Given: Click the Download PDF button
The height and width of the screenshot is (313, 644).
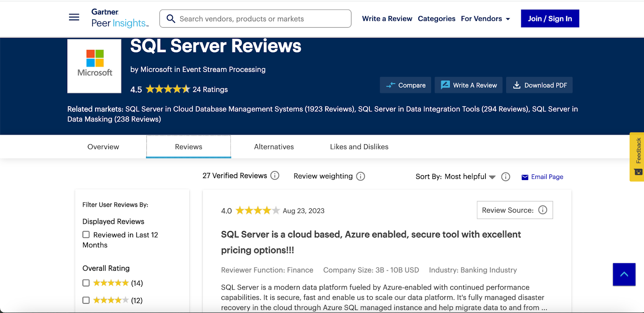Looking at the screenshot, I should pos(539,85).
